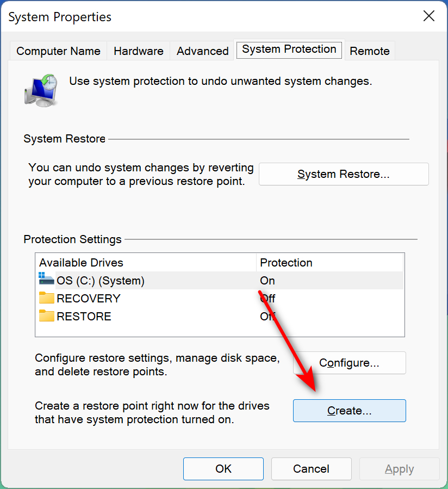The width and height of the screenshot is (448, 489).
Task: Click the RESTORE folder icon
Action: click(x=47, y=316)
